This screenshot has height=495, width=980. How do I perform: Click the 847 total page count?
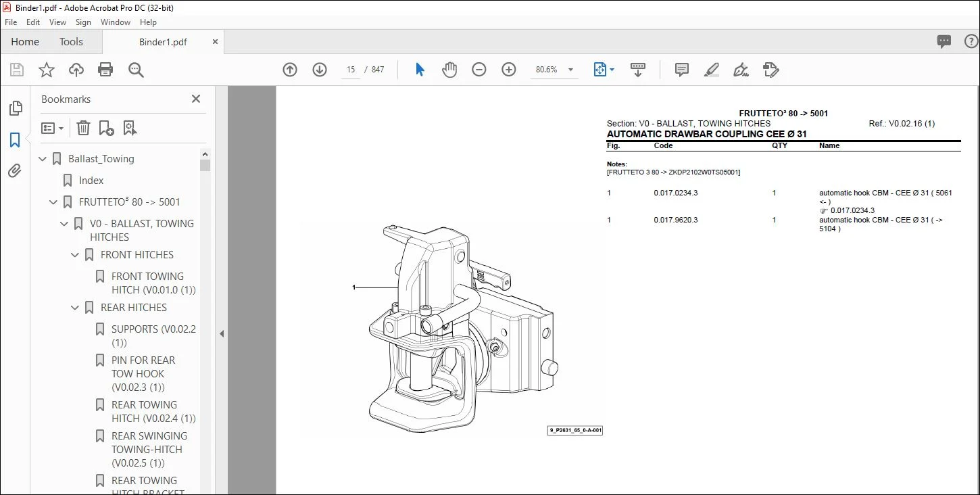[378, 70]
